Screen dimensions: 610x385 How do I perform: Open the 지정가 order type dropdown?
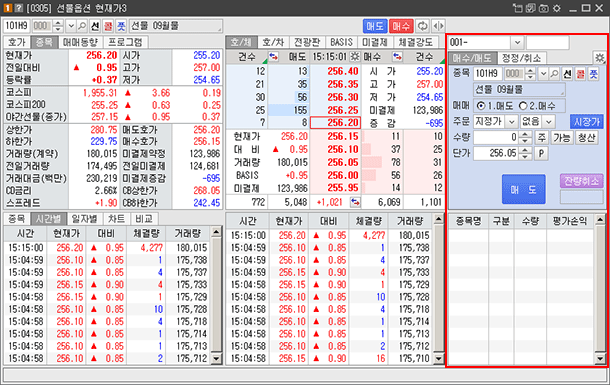pyautogui.click(x=511, y=122)
